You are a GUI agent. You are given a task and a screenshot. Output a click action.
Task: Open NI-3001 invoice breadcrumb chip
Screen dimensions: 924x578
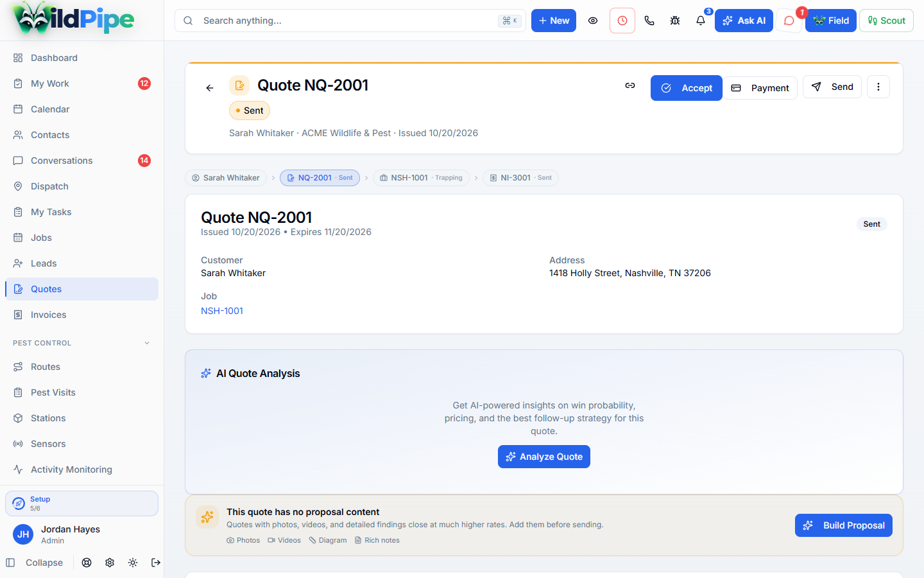[520, 178]
